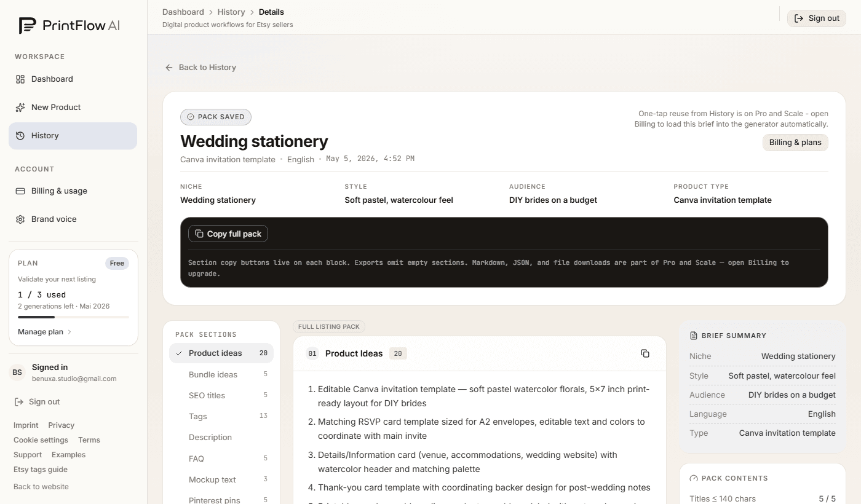The width and height of the screenshot is (861, 504).
Task: Click the Dashboard breadcrumb
Action: pos(183,12)
